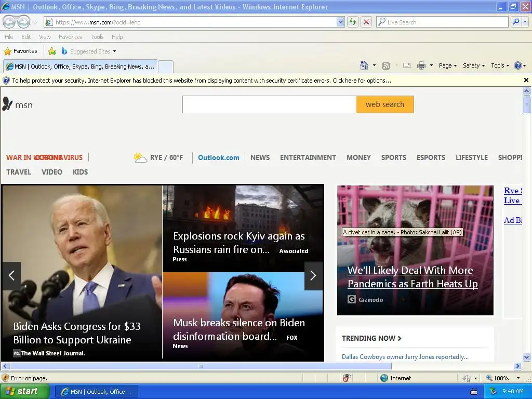This screenshot has width=532, height=399.
Task: Click the Error on page status icon
Action: pos(5,378)
